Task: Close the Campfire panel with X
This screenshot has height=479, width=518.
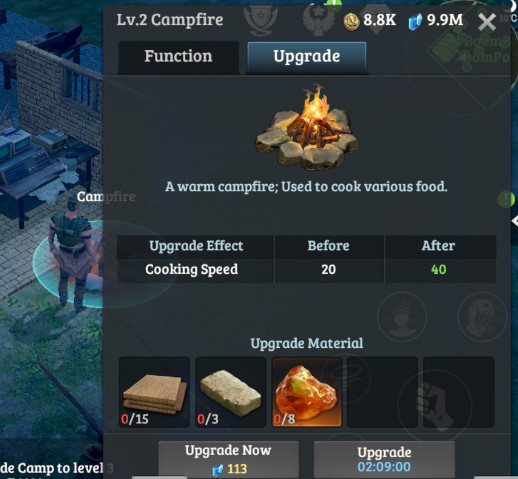Action: click(x=486, y=22)
